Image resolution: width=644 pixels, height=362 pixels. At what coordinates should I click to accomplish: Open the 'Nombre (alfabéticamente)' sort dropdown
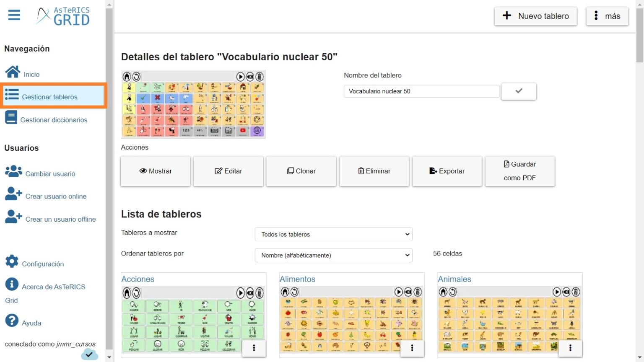pyautogui.click(x=333, y=255)
